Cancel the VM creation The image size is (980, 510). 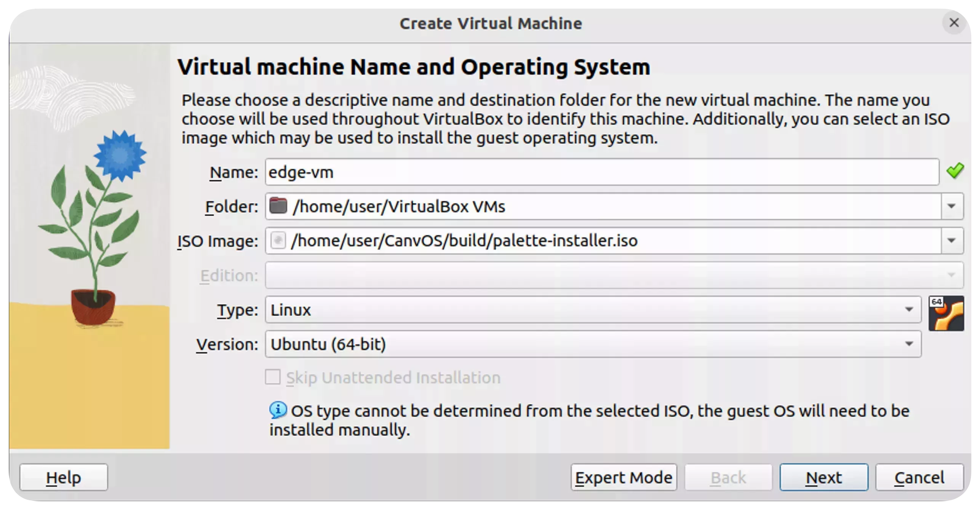coord(919,477)
